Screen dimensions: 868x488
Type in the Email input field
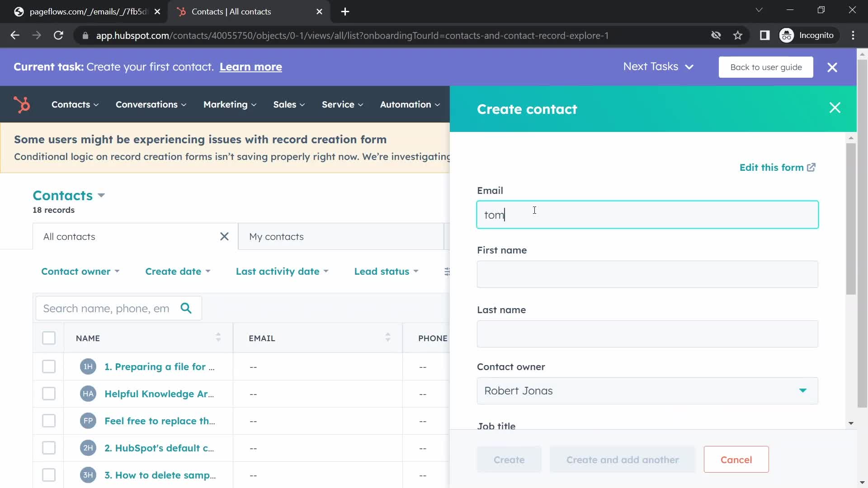click(647, 215)
